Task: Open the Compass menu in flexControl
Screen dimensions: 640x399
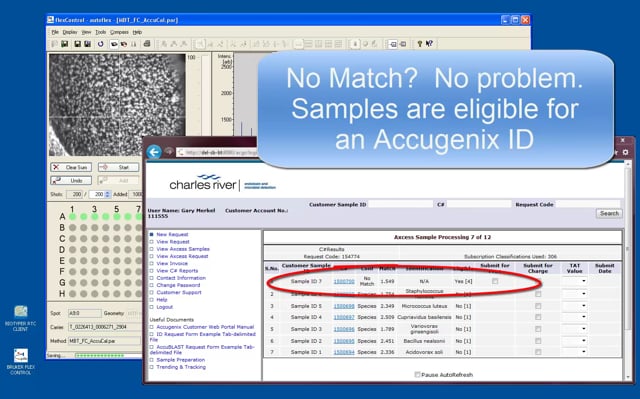Action: (x=119, y=32)
